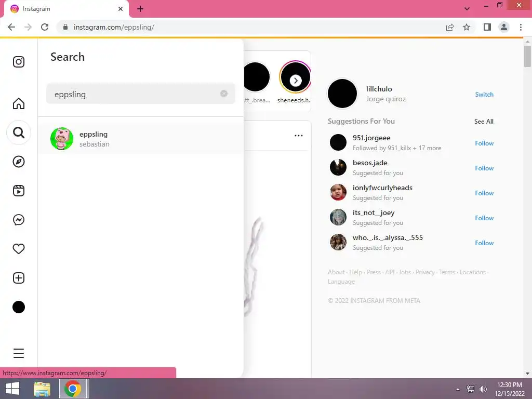Share this page icon in address bar
Image resolution: width=532 pixels, height=399 pixels.
450,27
